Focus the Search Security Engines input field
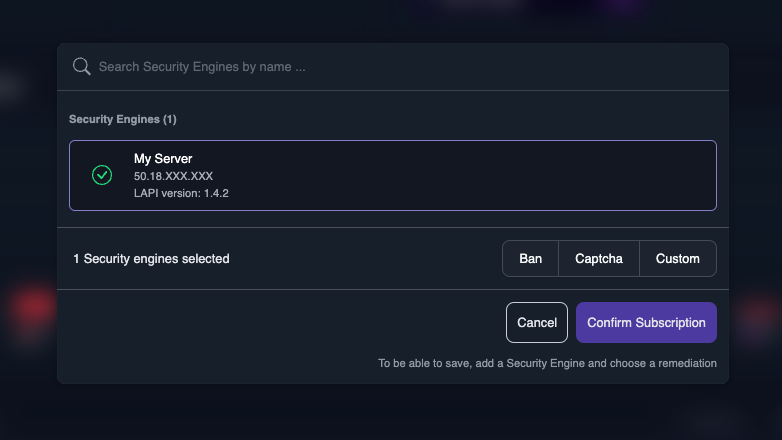Screen dimensions: 782x440 click(x=400, y=67)
